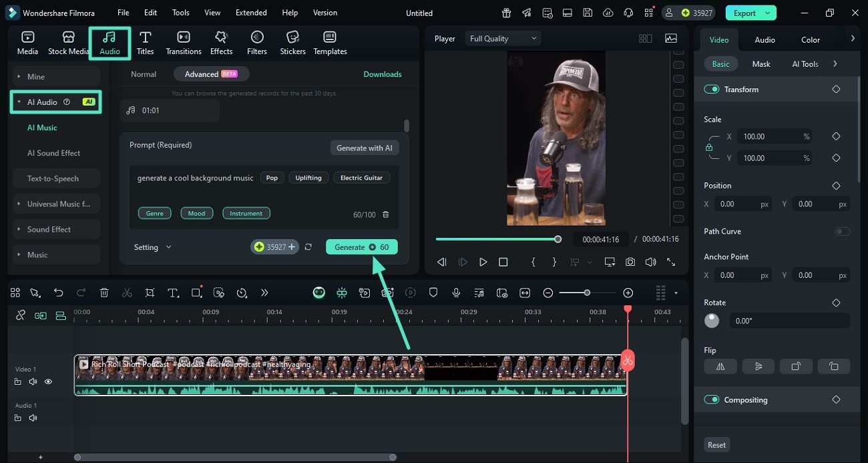868x463 pixels.
Task: Click the gift icon in title bar
Action: click(x=507, y=13)
